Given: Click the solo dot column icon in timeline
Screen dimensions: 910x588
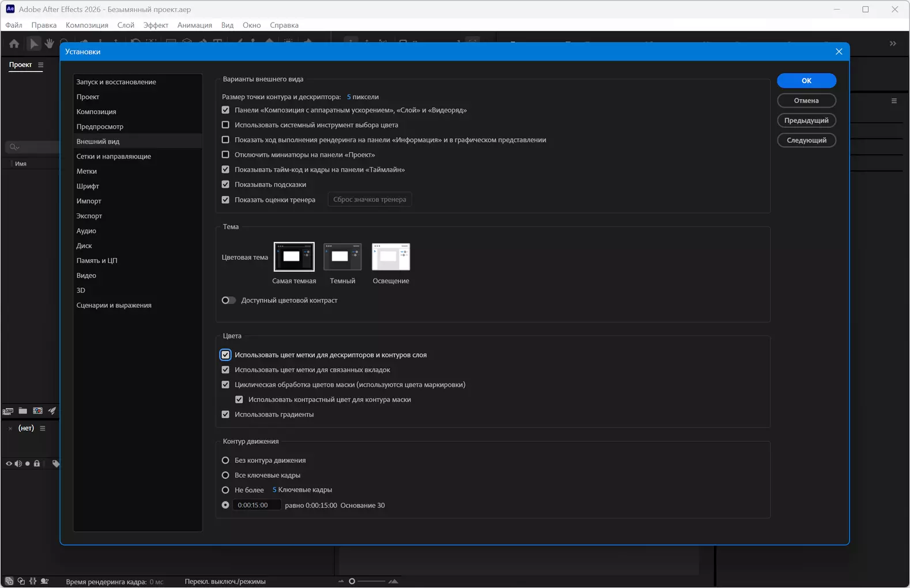Looking at the screenshot, I should [x=27, y=463].
